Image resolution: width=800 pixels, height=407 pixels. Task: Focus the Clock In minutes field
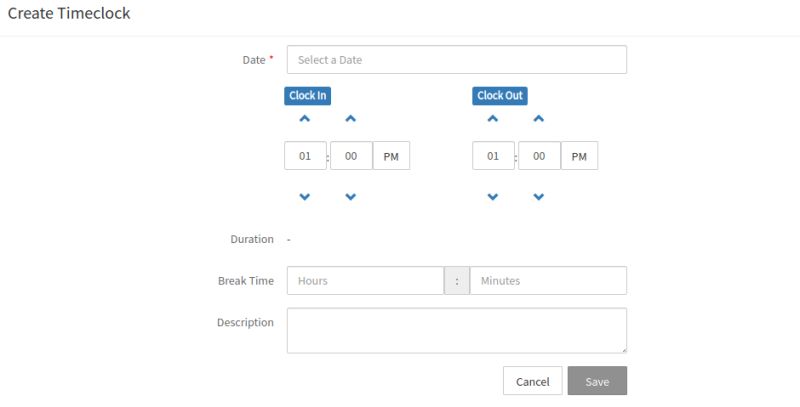[x=351, y=156]
